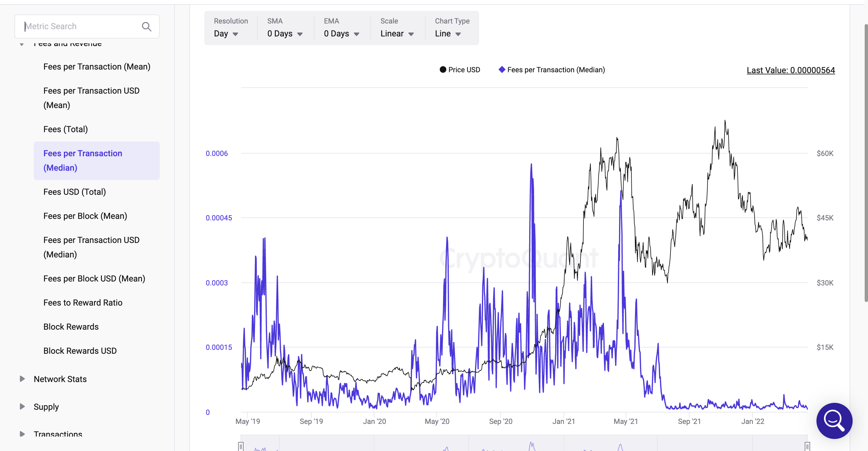
Task: Select Fees USD (Total) metric
Action: click(x=97, y=192)
